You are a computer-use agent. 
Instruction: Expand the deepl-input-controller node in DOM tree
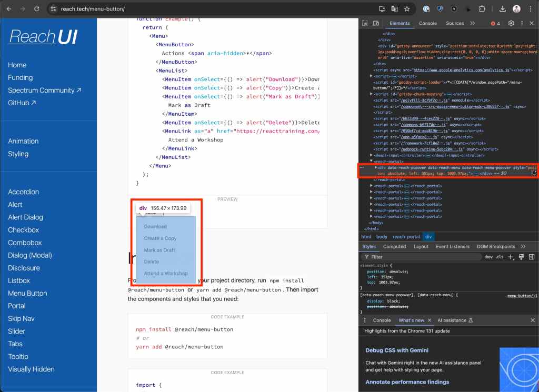tap(371, 156)
